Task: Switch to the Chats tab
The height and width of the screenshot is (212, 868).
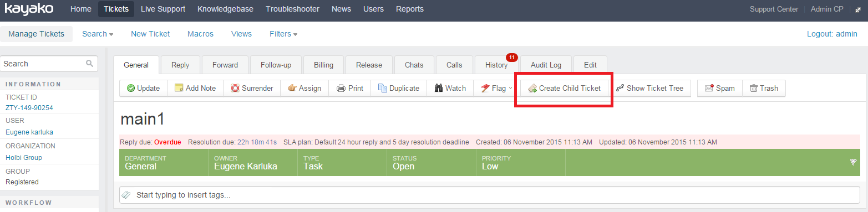Action: pyautogui.click(x=414, y=65)
